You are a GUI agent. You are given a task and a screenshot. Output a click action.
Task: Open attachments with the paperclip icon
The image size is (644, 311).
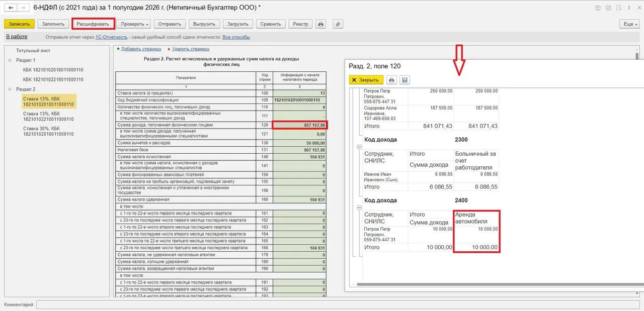pos(338,24)
